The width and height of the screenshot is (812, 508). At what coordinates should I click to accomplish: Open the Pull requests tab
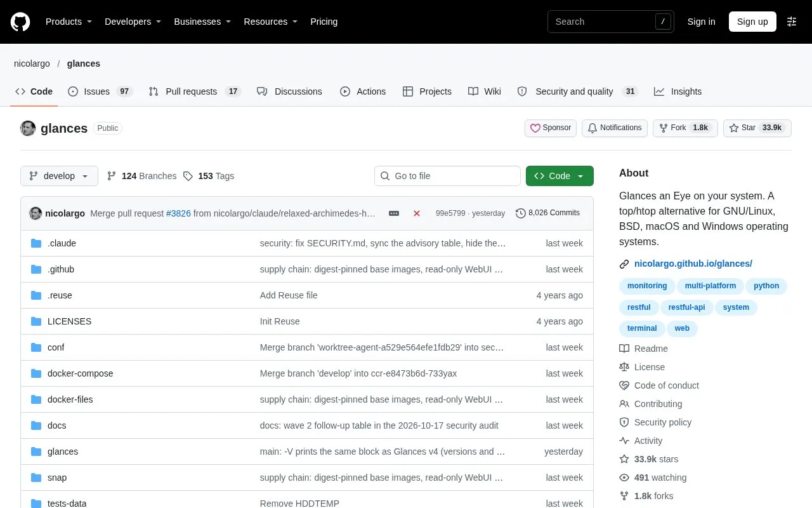[193, 91]
